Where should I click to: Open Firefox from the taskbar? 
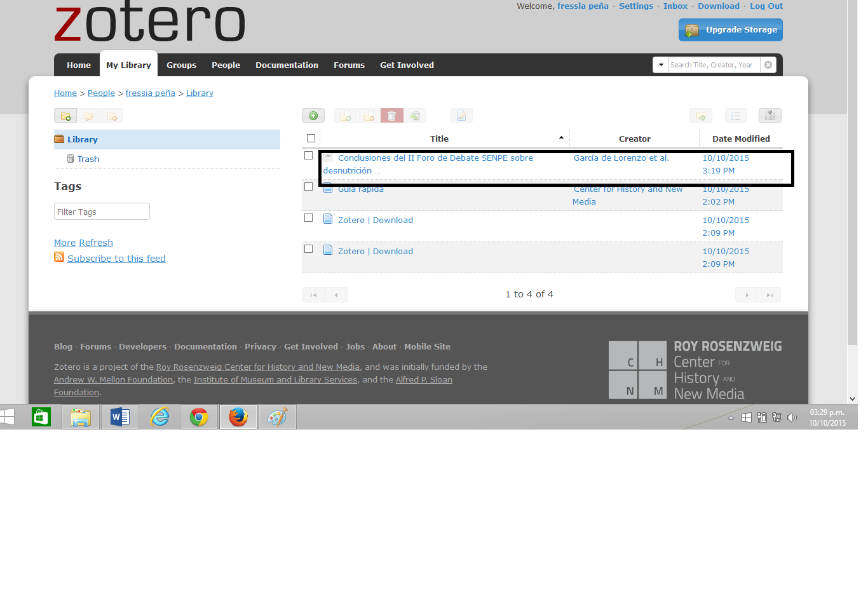coord(238,417)
